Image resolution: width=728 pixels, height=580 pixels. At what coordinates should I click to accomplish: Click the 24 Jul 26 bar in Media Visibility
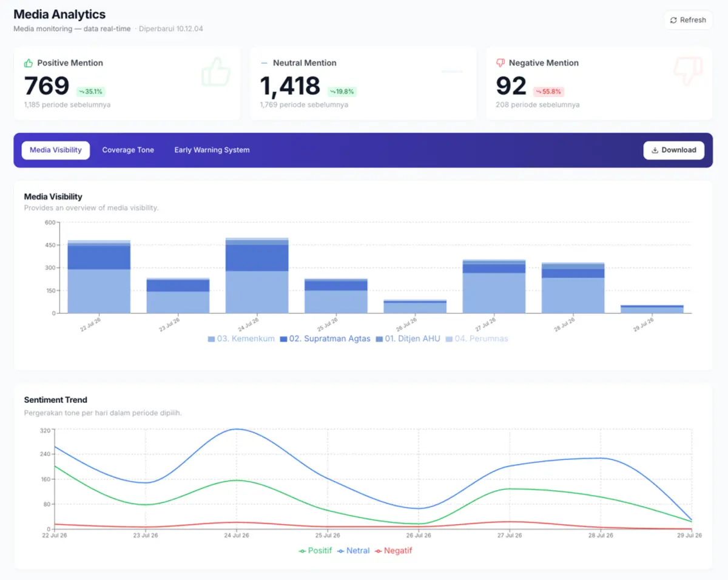pos(257,275)
